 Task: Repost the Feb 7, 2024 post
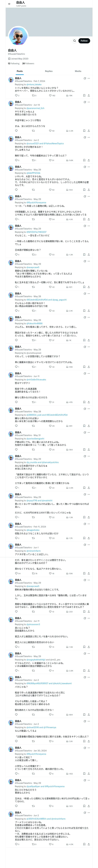33,95
